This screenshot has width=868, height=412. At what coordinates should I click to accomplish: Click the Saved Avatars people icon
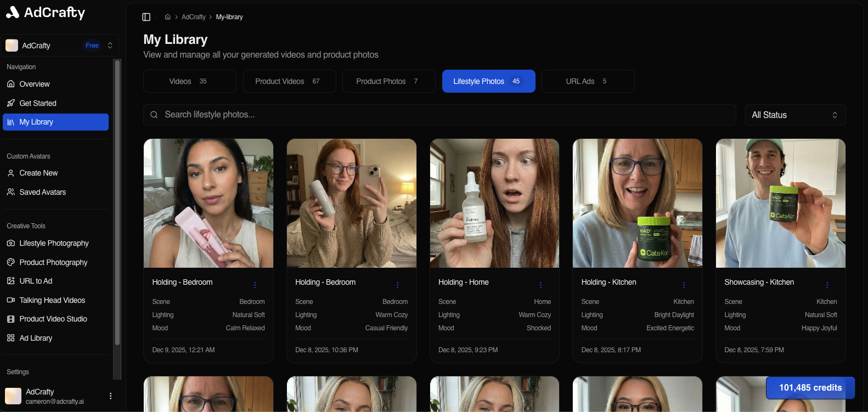11,192
